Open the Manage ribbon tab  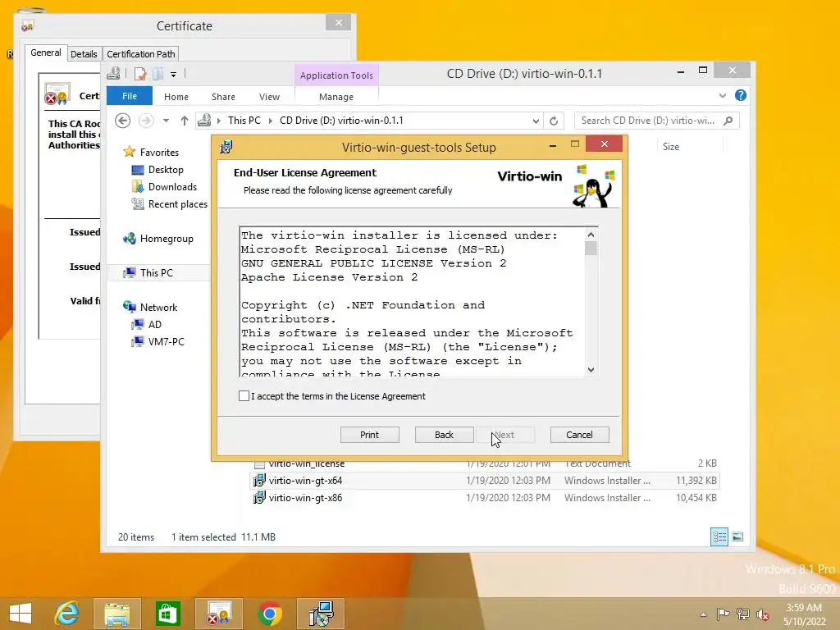tap(336, 97)
